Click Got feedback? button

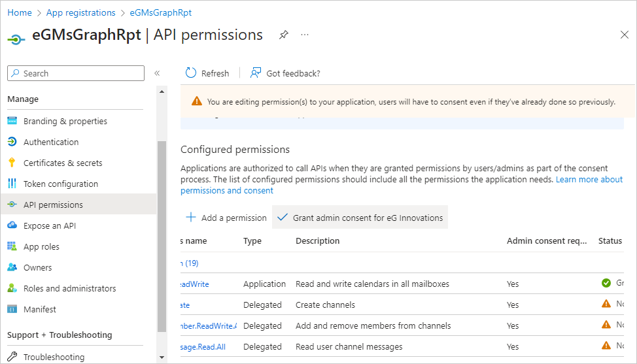(286, 73)
